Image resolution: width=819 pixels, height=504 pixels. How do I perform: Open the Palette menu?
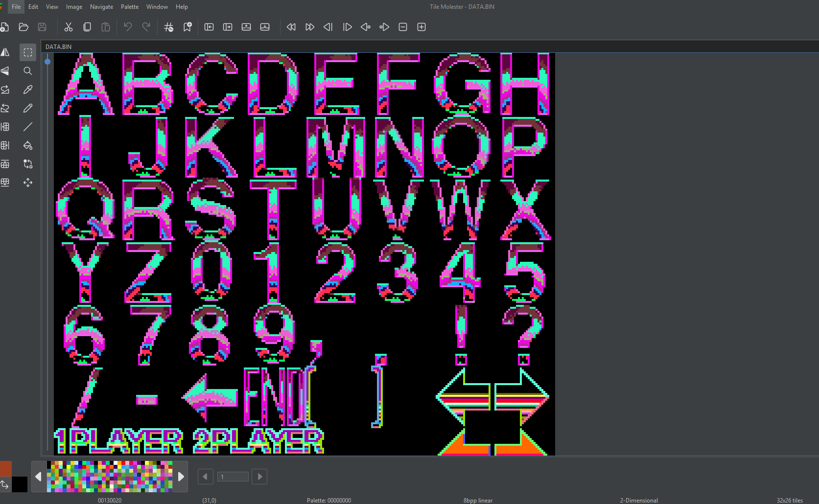(130, 7)
